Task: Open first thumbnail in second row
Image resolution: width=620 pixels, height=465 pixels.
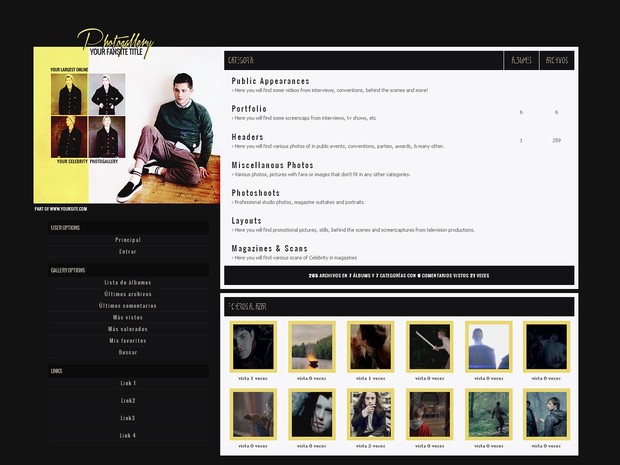Action: [253, 414]
